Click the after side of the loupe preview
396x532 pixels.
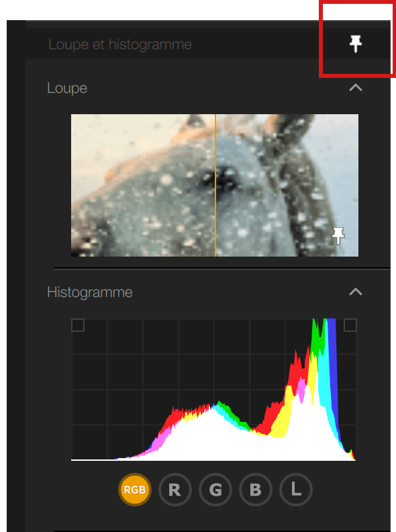[287, 185]
